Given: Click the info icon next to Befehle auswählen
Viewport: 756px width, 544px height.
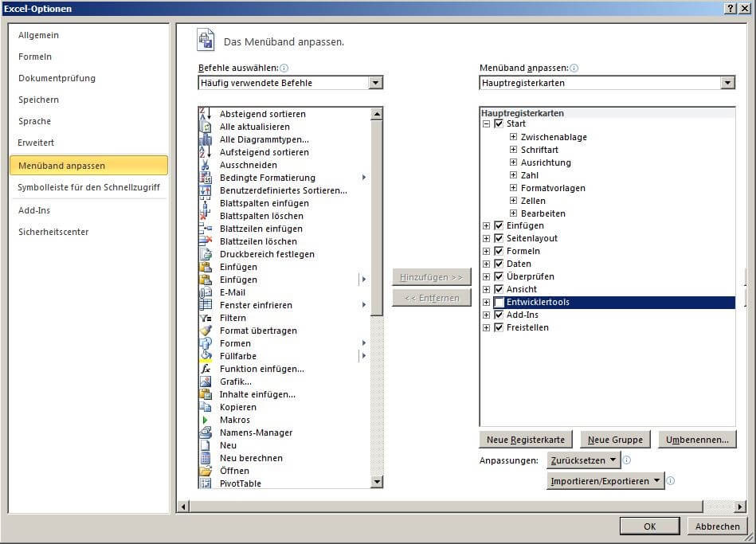Looking at the screenshot, I should pyautogui.click(x=284, y=68).
